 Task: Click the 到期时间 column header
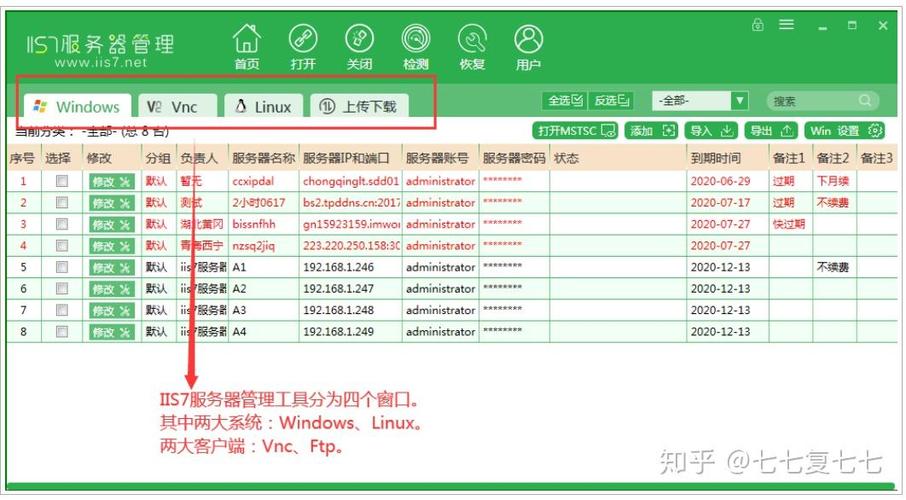(x=727, y=158)
